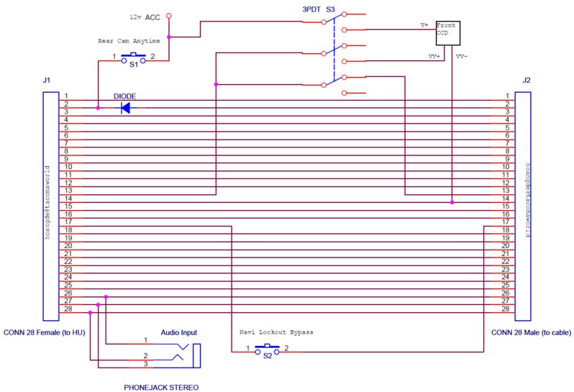
Task: Click "CONN 28 Female (to HU)" caption
Action: (x=45, y=332)
